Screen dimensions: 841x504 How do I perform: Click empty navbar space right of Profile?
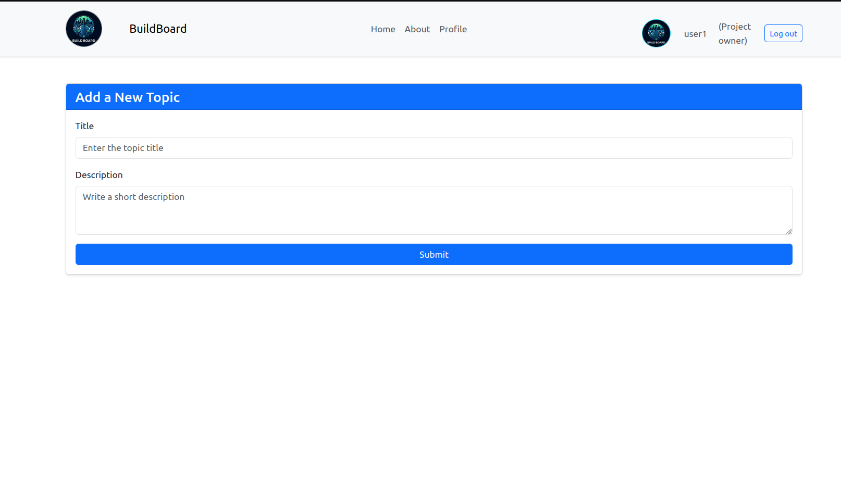[552, 29]
